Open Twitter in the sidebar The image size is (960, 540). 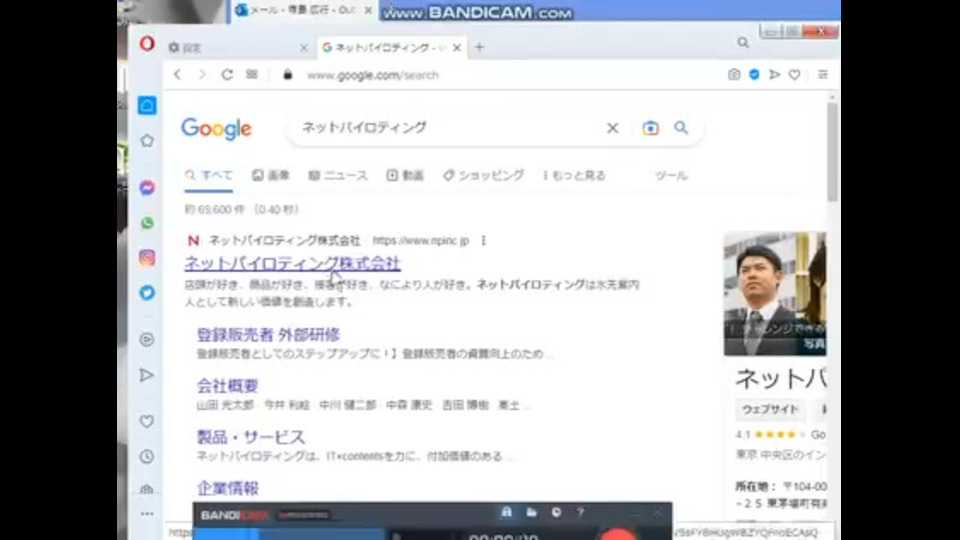point(147,293)
